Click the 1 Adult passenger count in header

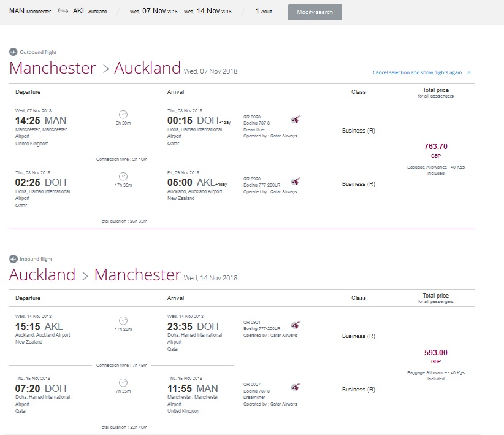[x=263, y=12]
